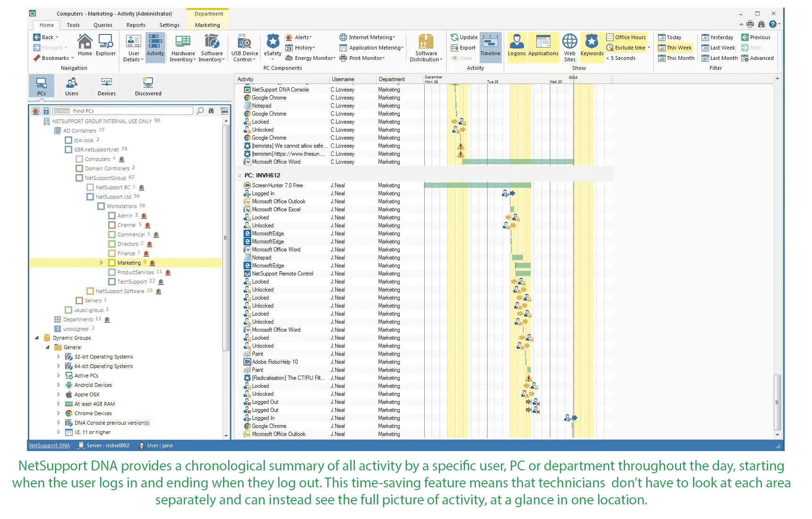Open the Application Metering dropdown
This screenshot has height=519, width=812.
pyautogui.click(x=372, y=48)
